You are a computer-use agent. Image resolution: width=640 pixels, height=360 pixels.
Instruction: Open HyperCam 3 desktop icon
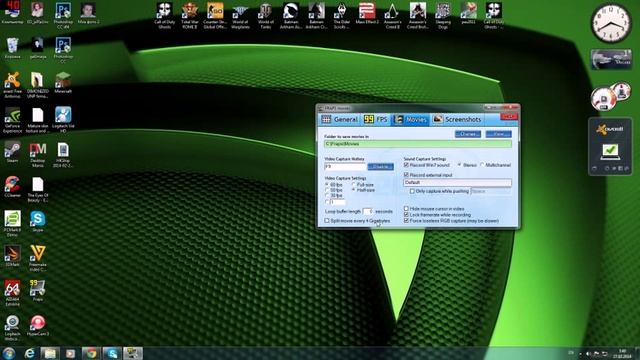pos(38,326)
